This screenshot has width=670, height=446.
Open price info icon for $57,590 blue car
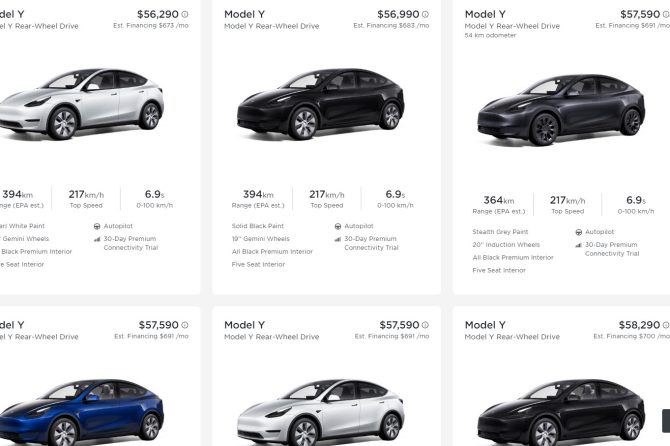185,325
